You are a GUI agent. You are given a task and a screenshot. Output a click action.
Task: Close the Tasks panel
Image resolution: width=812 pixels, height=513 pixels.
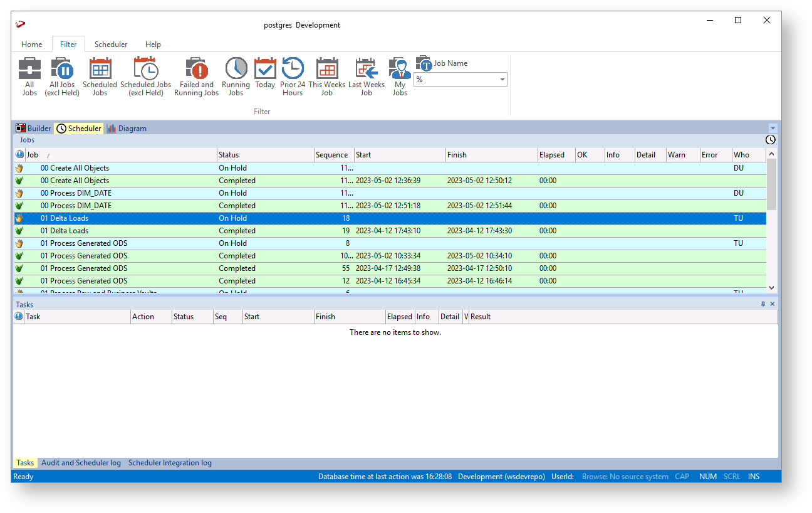(773, 304)
